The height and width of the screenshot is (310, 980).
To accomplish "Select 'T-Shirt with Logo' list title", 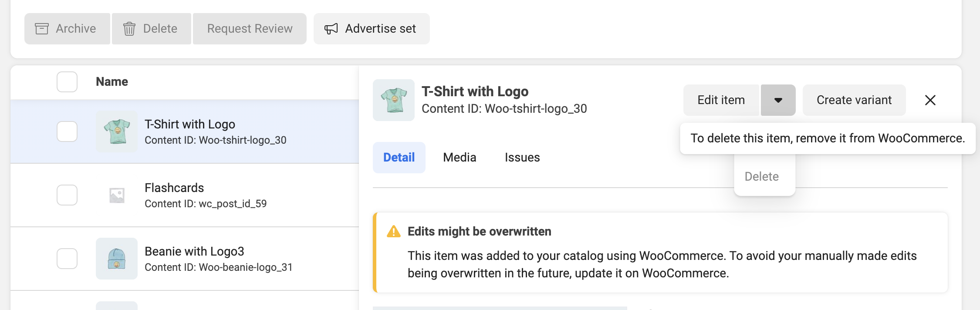I will (190, 125).
